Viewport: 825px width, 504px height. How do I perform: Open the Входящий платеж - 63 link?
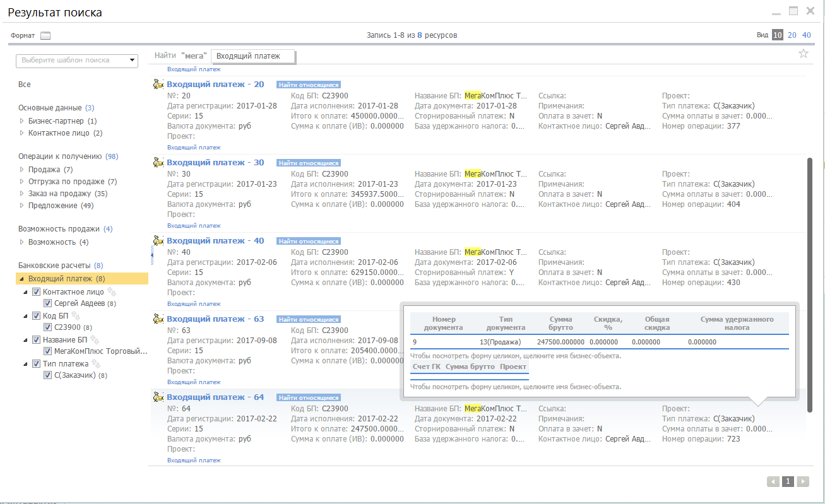point(215,319)
